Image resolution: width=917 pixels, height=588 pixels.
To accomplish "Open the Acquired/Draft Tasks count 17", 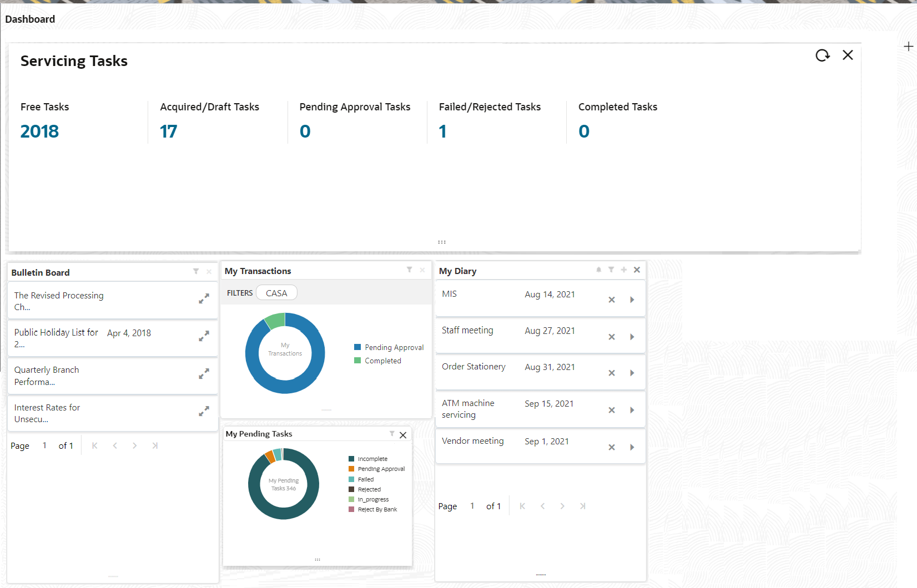I will click(x=168, y=131).
